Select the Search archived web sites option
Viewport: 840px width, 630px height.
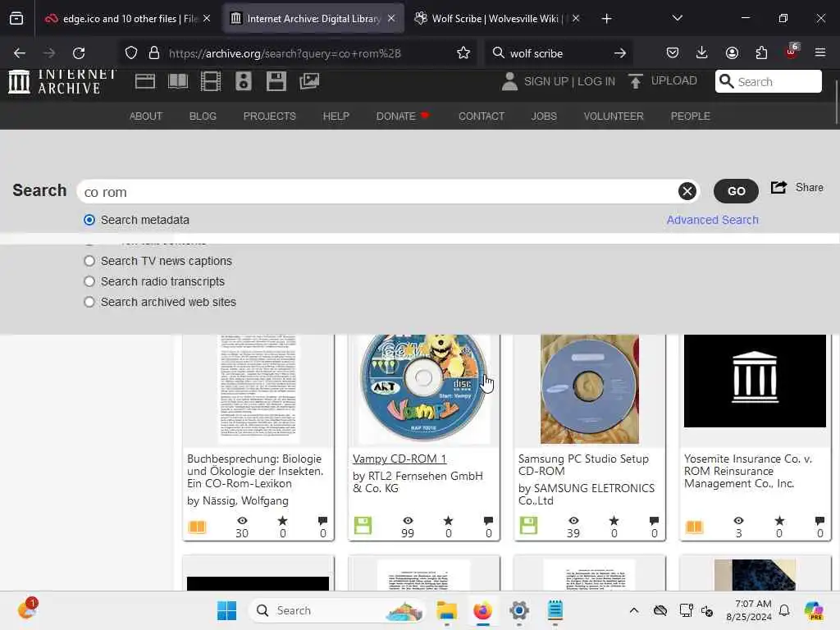pos(89,302)
